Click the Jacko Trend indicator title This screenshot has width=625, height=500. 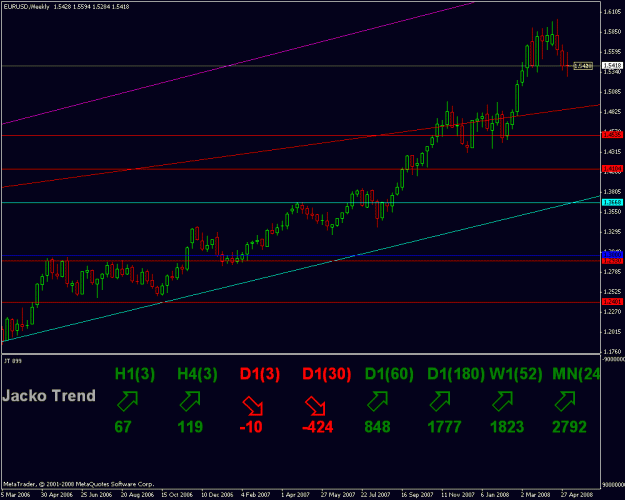49,396
